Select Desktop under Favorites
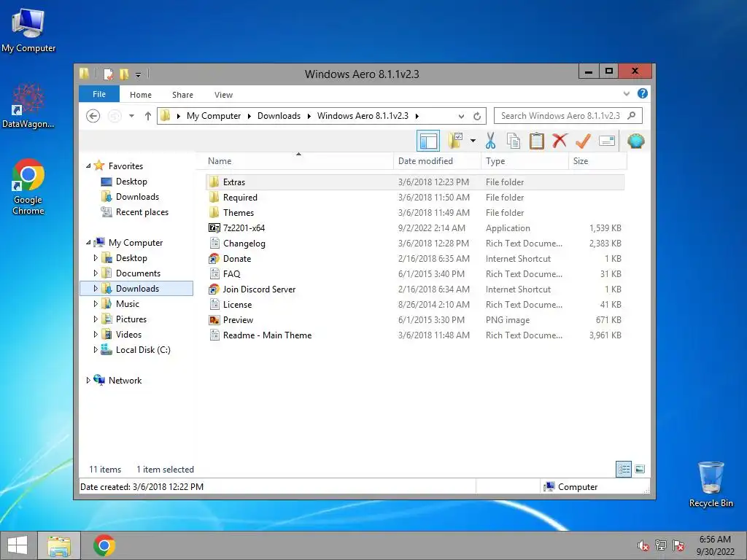Viewport: 747px width, 560px height. (x=131, y=182)
